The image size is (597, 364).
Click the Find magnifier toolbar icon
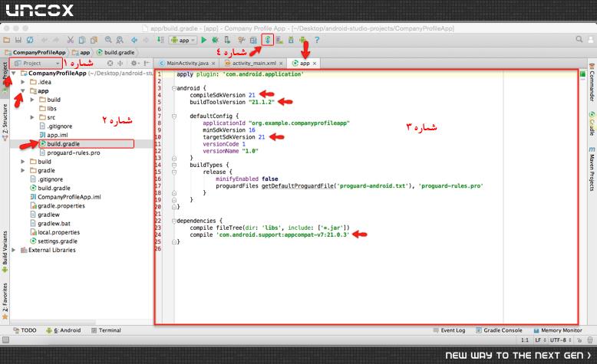[x=108, y=40]
